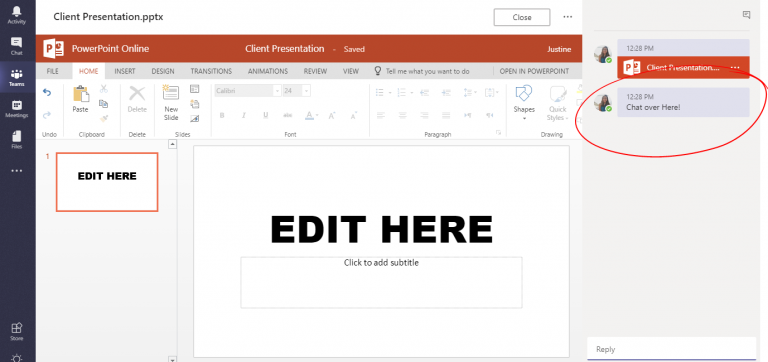768x362 pixels.
Task: Open the Shapes gallery
Action: point(524,103)
